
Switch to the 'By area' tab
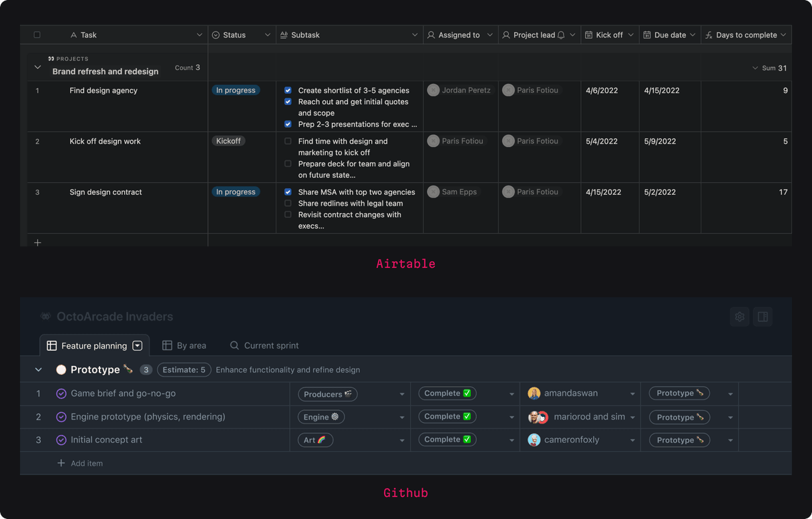pos(185,345)
